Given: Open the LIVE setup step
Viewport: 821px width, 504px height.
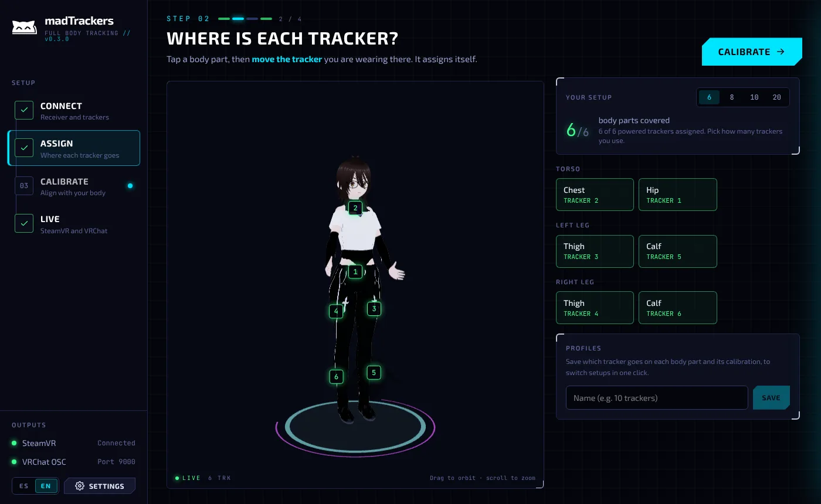Looking at the screenshot, I should [74, 224].
